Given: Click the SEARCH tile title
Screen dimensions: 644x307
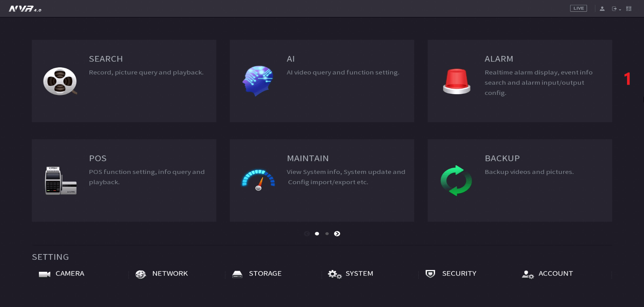Looking at the screenshot, I should coord(106,59).
